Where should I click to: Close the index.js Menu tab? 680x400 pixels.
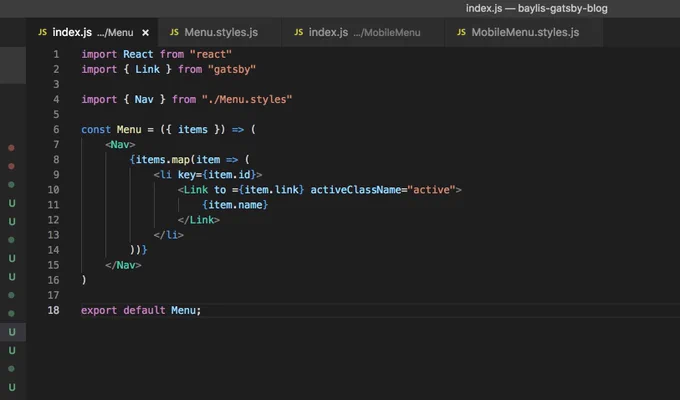tap(146, 33)
